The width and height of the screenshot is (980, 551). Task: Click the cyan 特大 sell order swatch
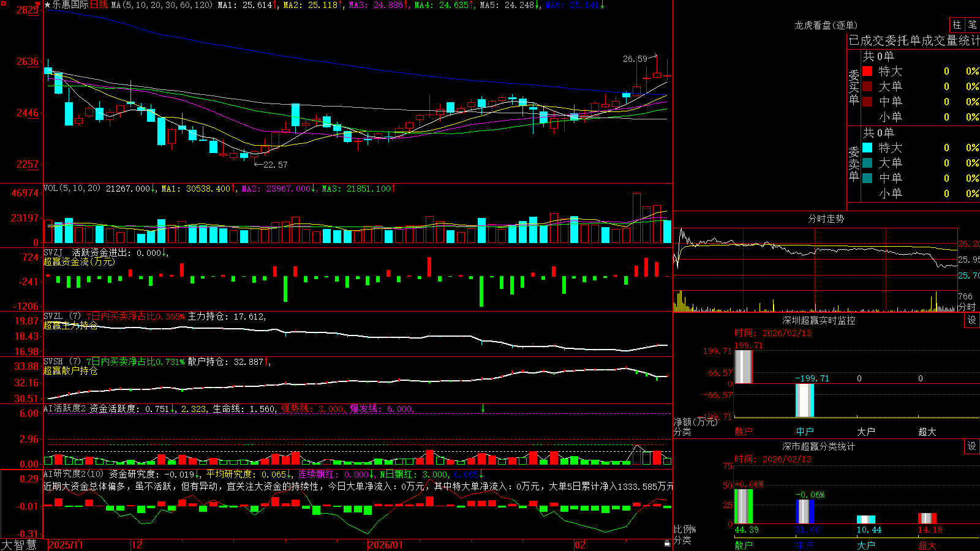tap(867, 148)
